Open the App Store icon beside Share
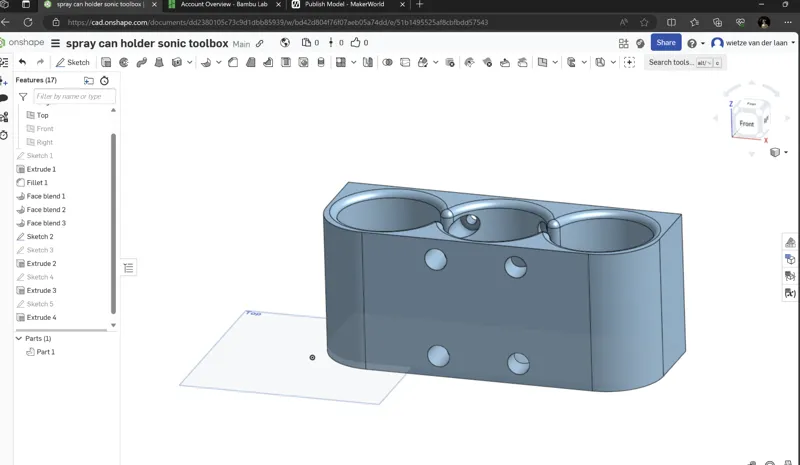The height and width of the screenshot is (465, 800). [x=623, y=43]
